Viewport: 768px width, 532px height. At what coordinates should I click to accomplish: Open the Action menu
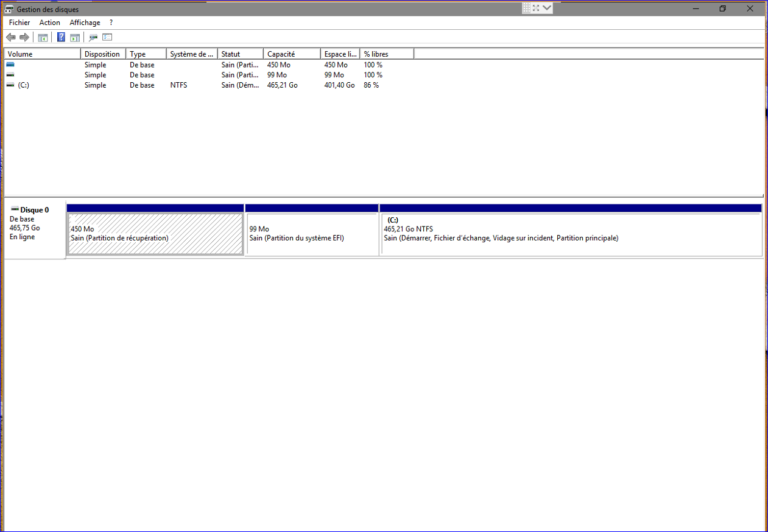[50, 23]
